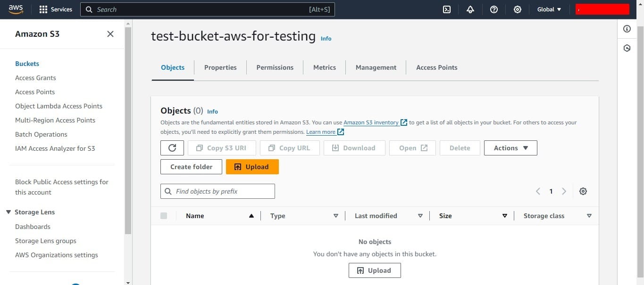Open sidebar Access Points link

[35, 92]
